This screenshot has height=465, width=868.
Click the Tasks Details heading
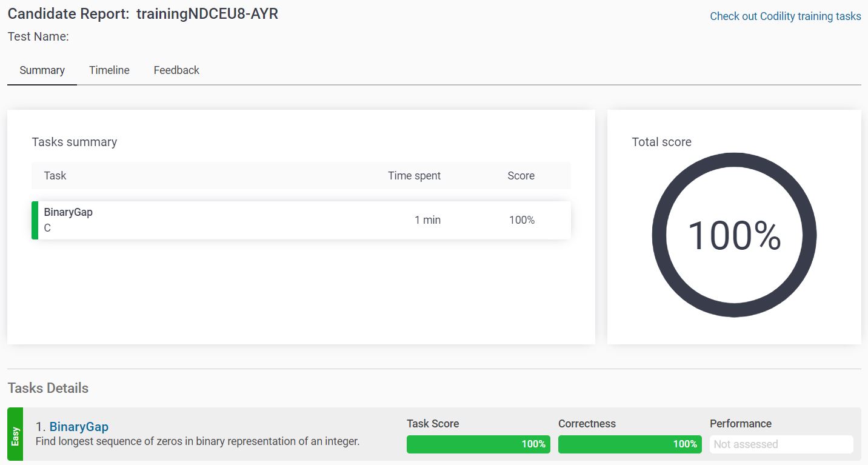click(x=48, y=388)
